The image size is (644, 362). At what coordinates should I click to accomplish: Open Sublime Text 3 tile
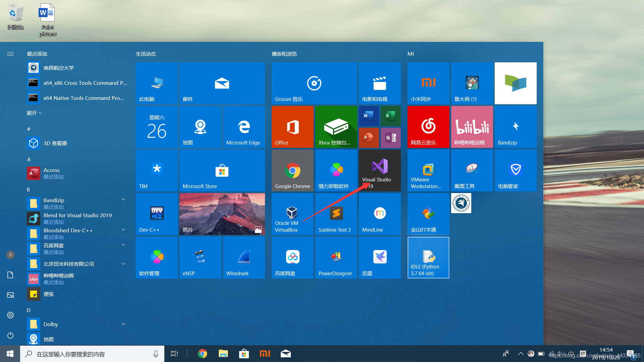(336, 214)
